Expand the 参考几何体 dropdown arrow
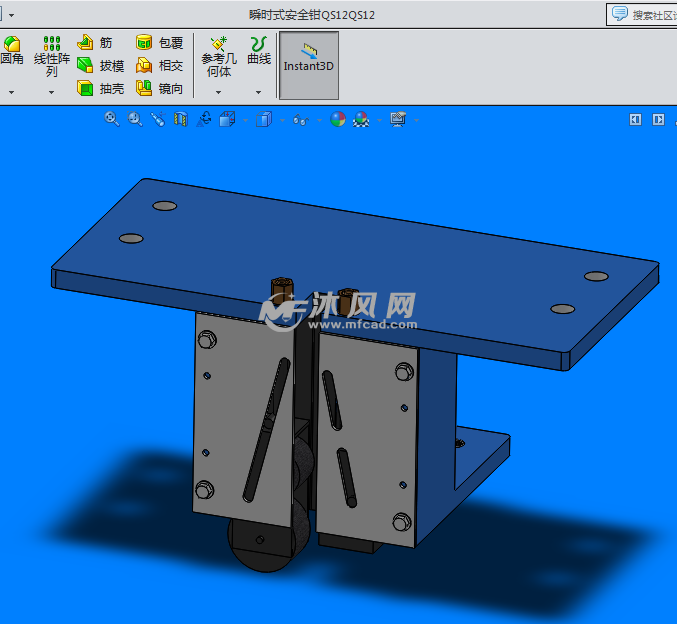 coord(218,92)
